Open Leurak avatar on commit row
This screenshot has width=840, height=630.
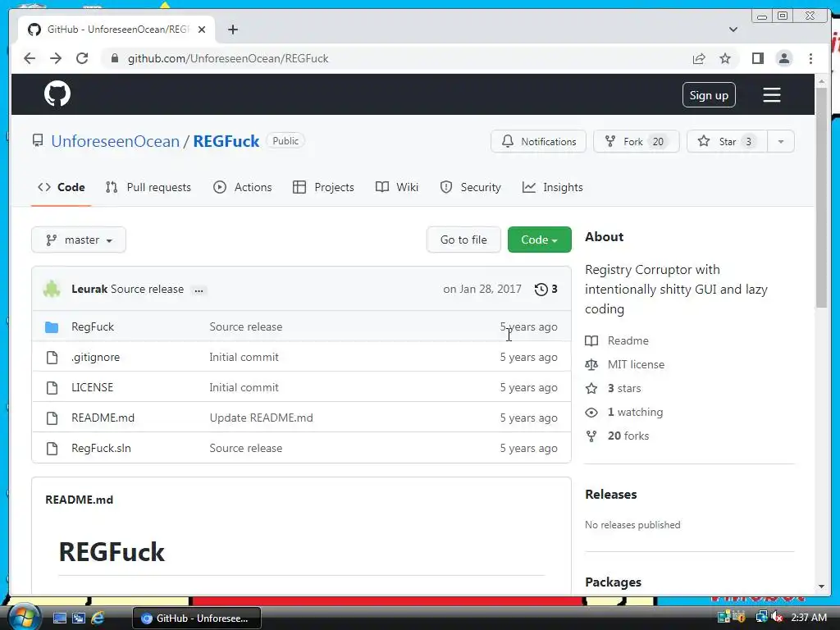click(x=52, y=289)
